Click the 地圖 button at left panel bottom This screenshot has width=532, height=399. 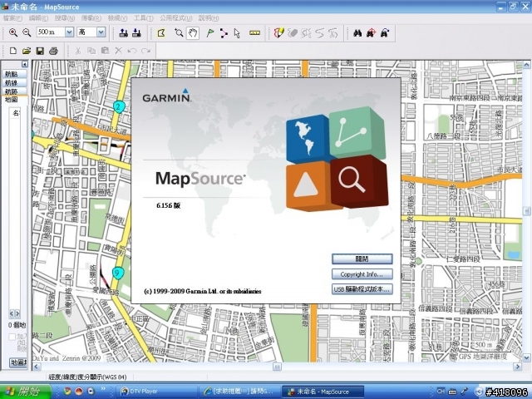tap(18, 362)
